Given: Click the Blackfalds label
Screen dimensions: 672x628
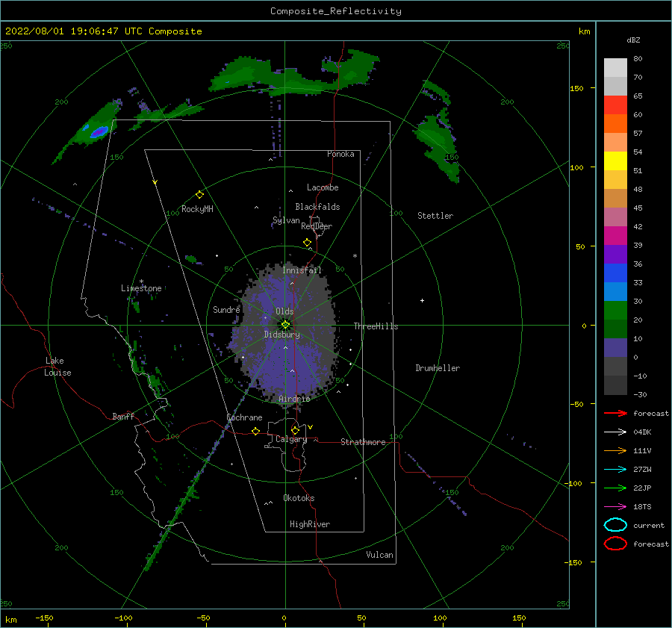Looking at the screenshot, I should [317, 207].
